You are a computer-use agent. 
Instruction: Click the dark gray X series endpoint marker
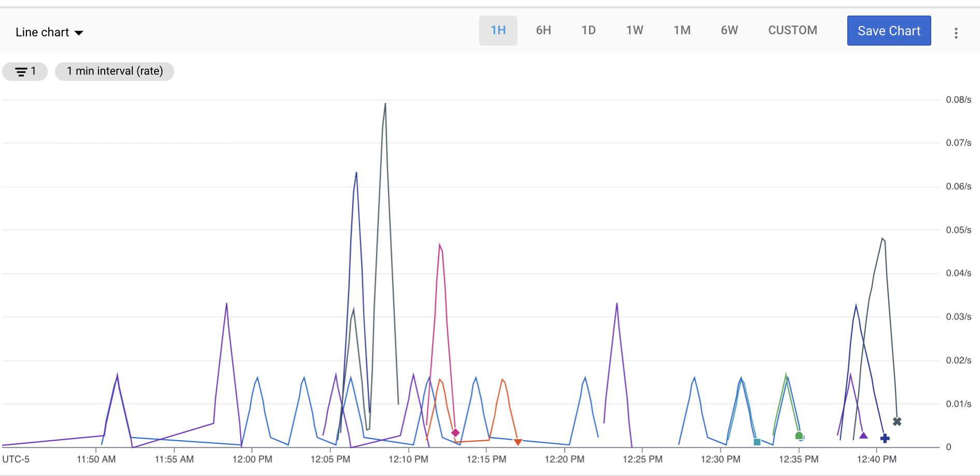click(x=897, y=422)
